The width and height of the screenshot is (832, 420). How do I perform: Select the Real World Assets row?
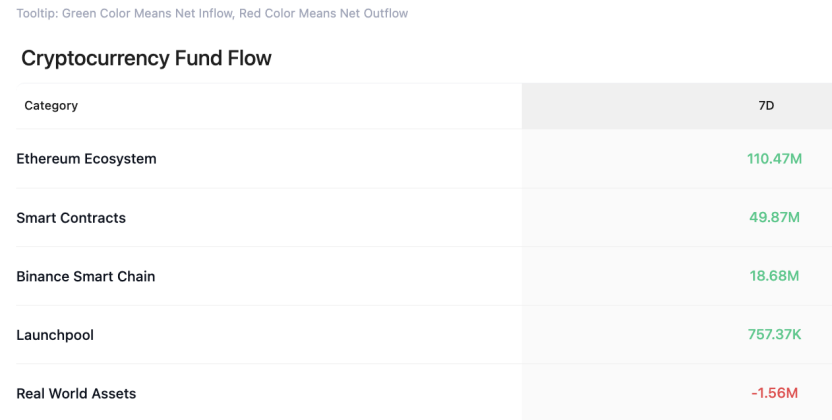point(424,393)
